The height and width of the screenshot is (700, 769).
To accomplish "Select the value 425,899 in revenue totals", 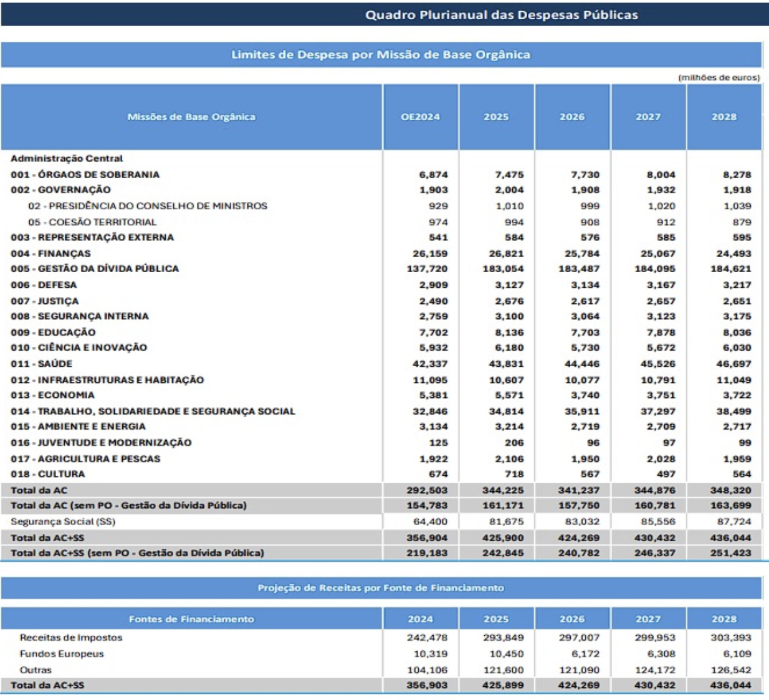I will pyautogui.click(x=503, y=685).
